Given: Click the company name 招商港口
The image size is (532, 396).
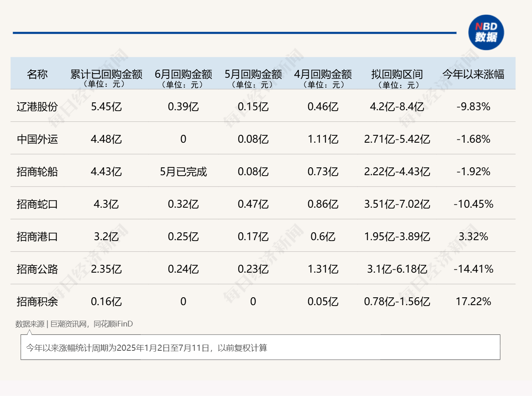Looking at the screenshot, I should [x=37, y=237].
